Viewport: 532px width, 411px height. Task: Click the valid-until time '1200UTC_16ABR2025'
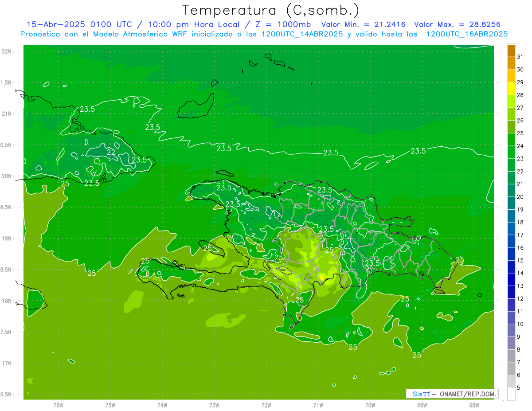pyautogui.click(x=467, y=34)
